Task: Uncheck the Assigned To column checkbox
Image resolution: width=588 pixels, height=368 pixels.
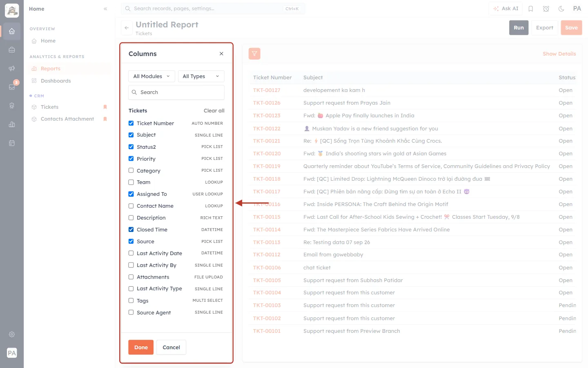Action: pyautogui.click(x=131, y=194)
